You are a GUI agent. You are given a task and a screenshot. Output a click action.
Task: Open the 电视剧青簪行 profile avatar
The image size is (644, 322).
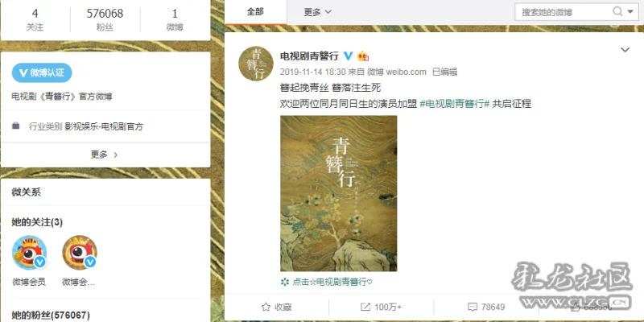256,64
